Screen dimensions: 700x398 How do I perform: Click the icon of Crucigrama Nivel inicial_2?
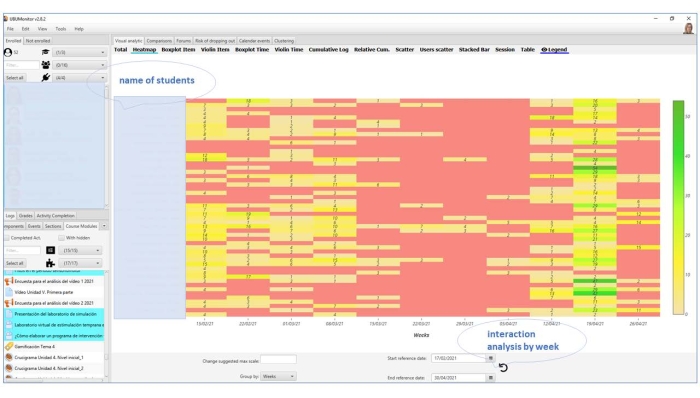tap(8, 368)
